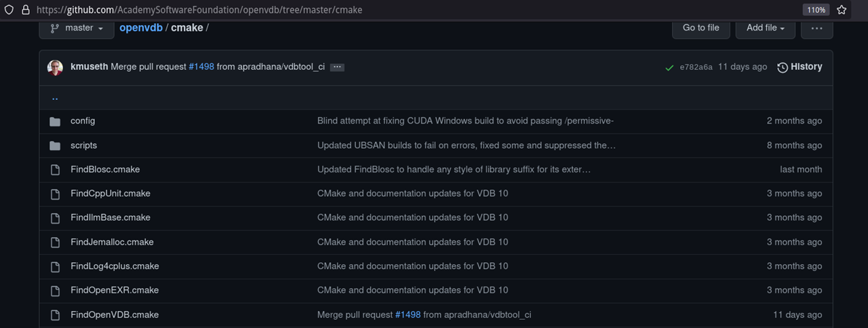Open the openvdb breadcrumb link
This screenshot has height=328, width=868.
click(x=141, y=28)
